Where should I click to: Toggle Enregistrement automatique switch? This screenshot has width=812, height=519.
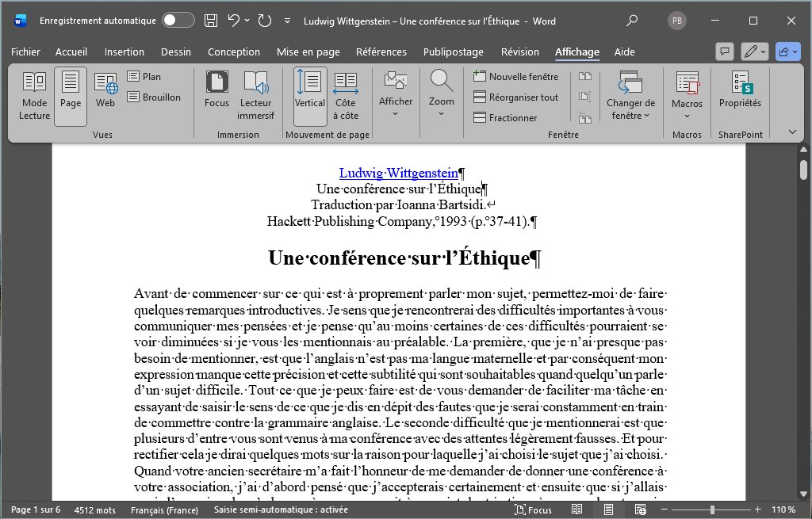point(178,21)
